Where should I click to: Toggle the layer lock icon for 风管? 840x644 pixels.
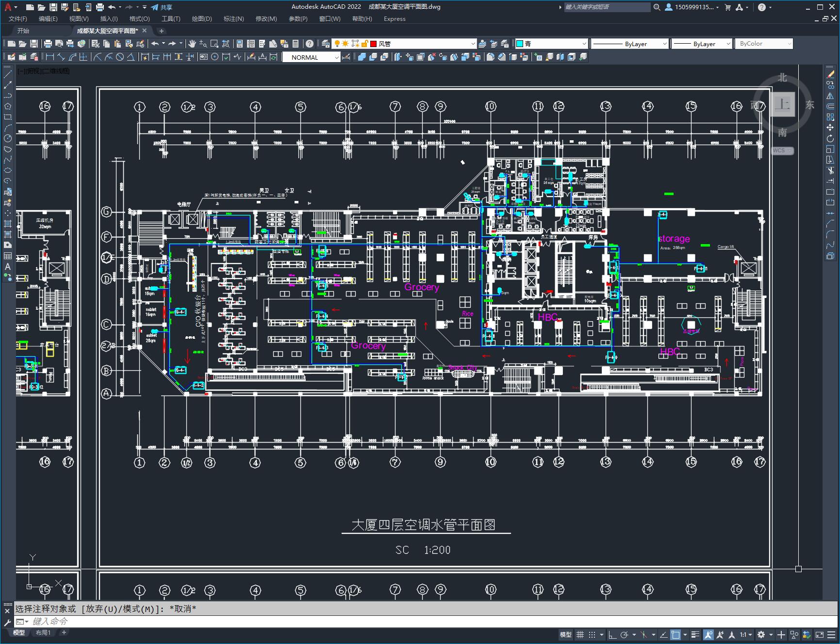[x=364, y=44]
